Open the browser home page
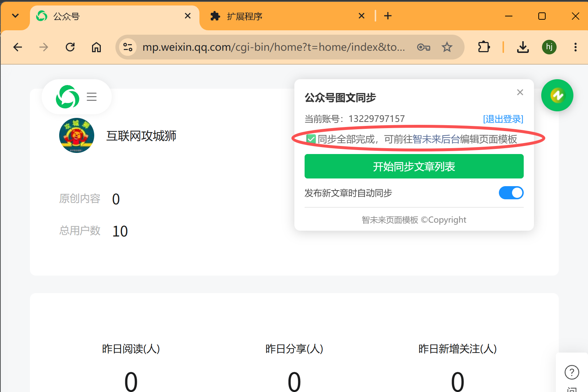588x392 pixels. (96, 47)
